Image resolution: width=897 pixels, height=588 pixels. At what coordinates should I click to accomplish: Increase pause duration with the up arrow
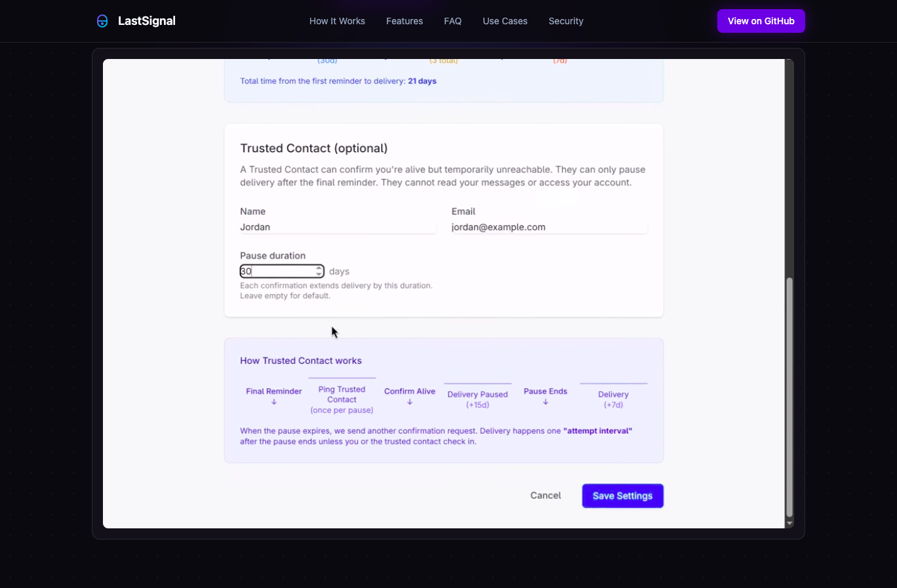(319, 268)
